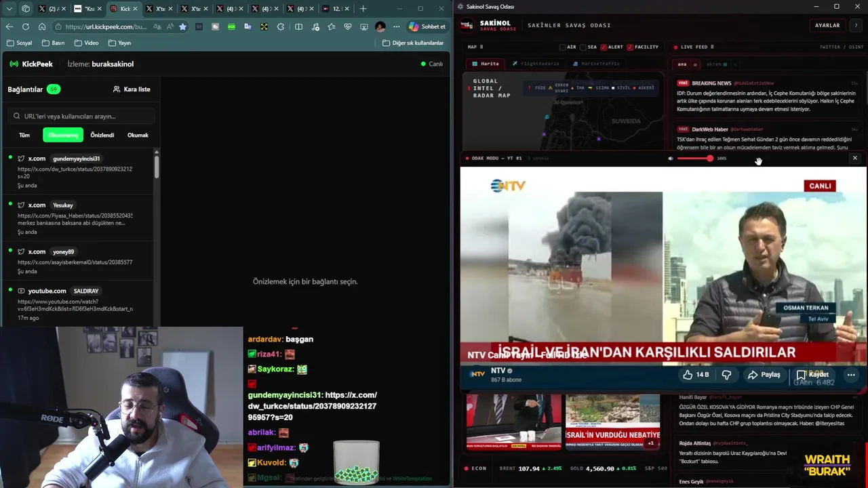Image resolution: width=868 pixels, height=488 pixels.
Task: Mute the focus mode video speaker icon
Action: (x=670, y=158)
